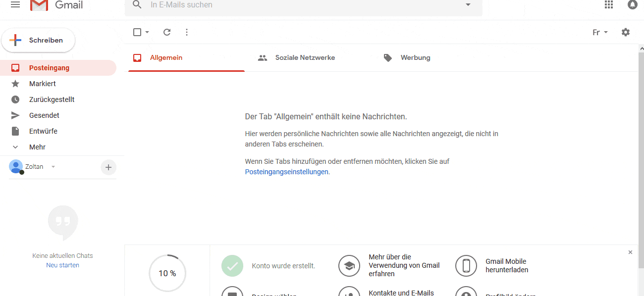Viewport: 644px width, 296px height.
Task: Click the notifications bell icon
Action: coord(633,5)
